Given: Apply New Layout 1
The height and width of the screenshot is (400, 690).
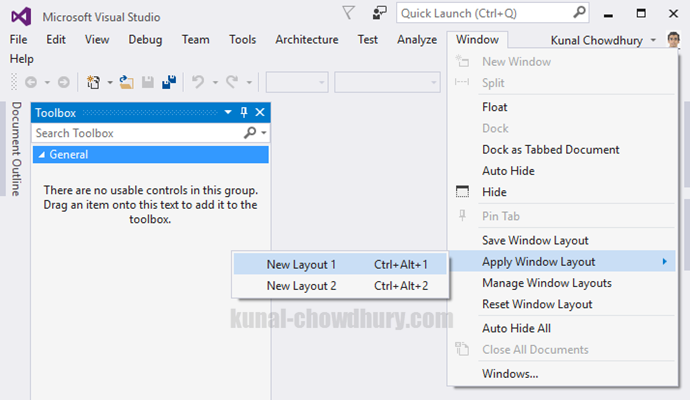Looking at the screenshot, I should pos(340,264).
